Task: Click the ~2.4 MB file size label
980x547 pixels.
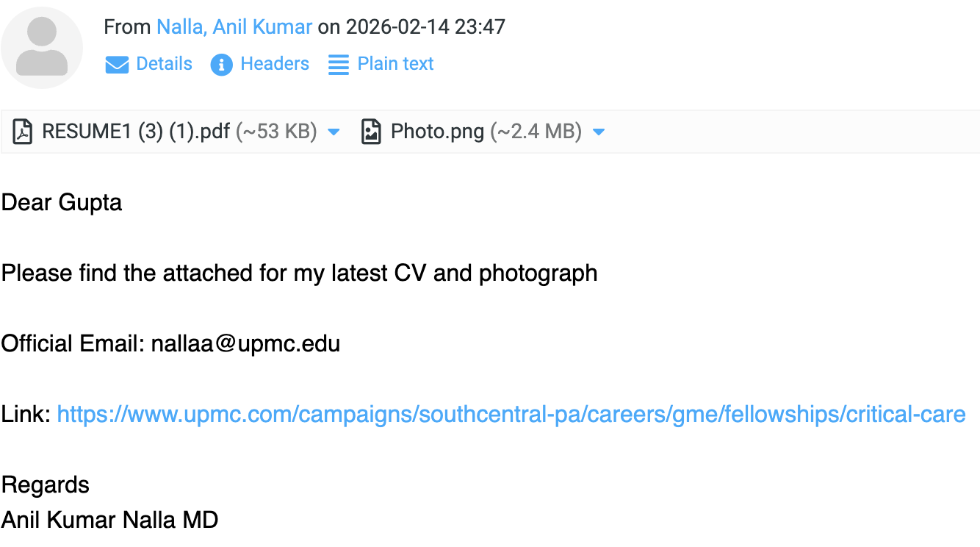Action: point(536,132)
